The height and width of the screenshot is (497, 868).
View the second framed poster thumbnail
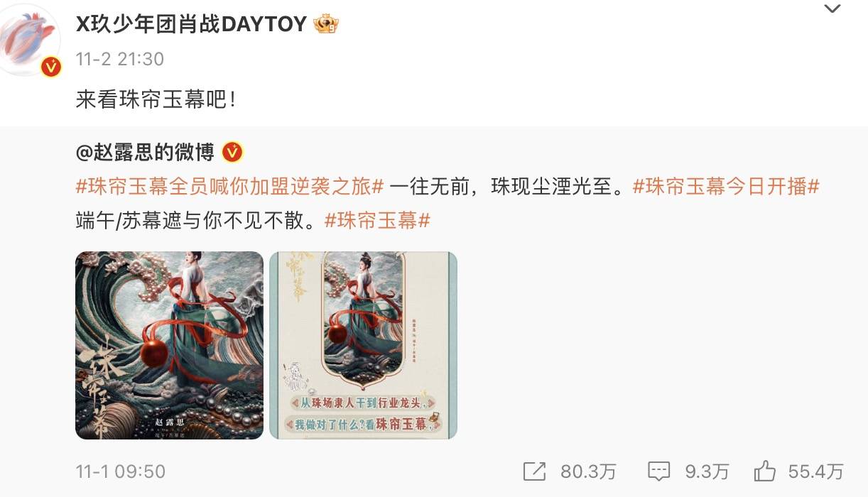[363, 345]
